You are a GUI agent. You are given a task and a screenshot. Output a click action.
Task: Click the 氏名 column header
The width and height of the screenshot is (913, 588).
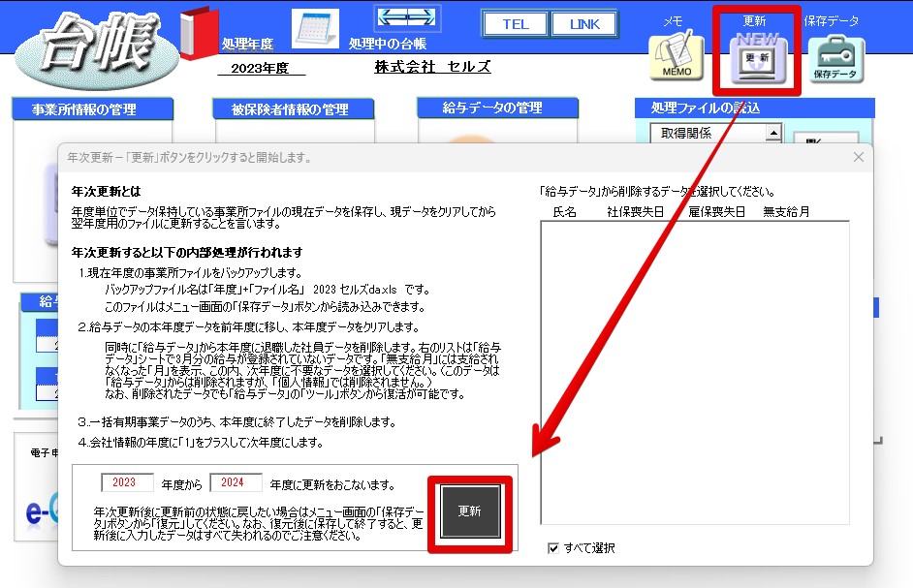point(564,212)
